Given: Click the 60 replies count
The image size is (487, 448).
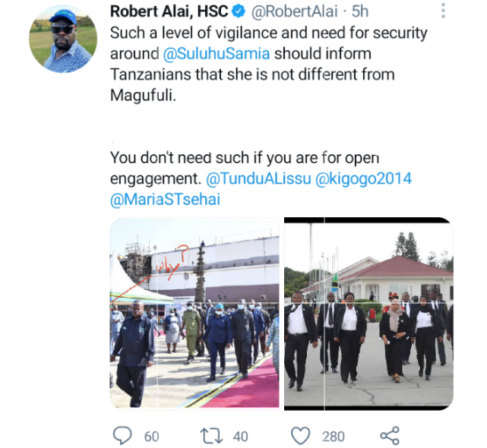Looking at the screenshot, I should (151, 437).
